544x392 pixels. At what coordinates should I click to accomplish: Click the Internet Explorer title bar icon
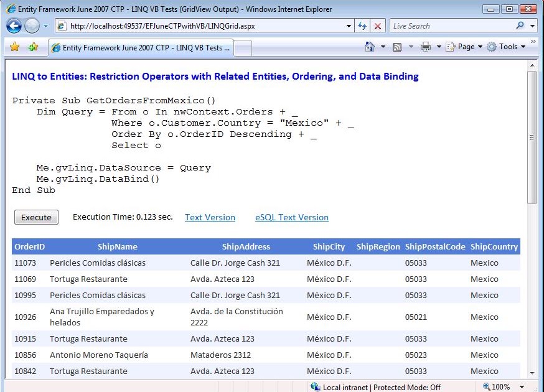(11, 9)
